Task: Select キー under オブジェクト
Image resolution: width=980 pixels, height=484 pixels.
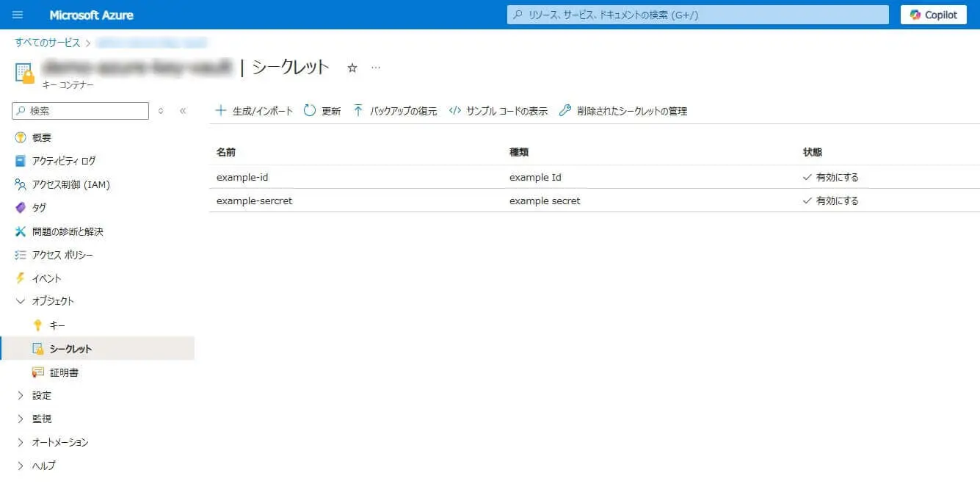Action: point(58,325)
